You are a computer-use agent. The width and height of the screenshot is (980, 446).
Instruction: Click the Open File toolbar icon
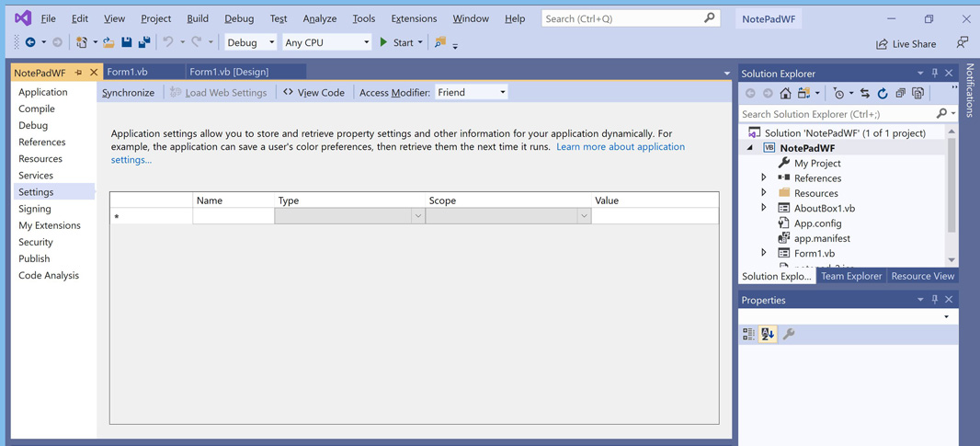[x=108, y=42]
